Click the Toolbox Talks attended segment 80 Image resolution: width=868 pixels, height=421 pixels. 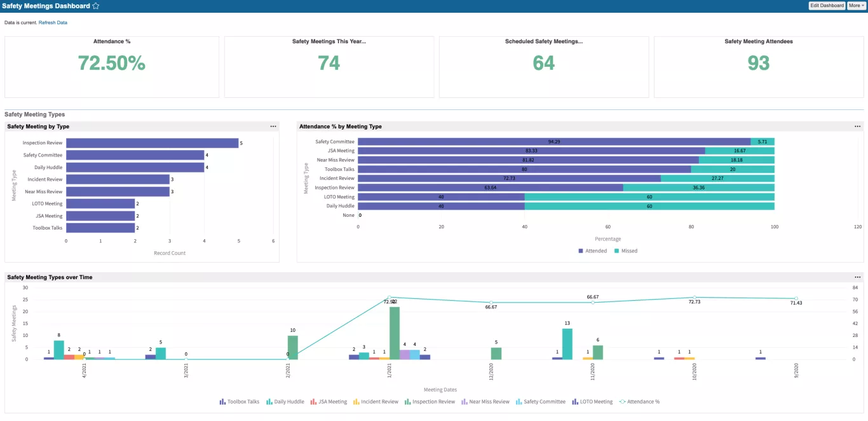[x=524, y=169]
